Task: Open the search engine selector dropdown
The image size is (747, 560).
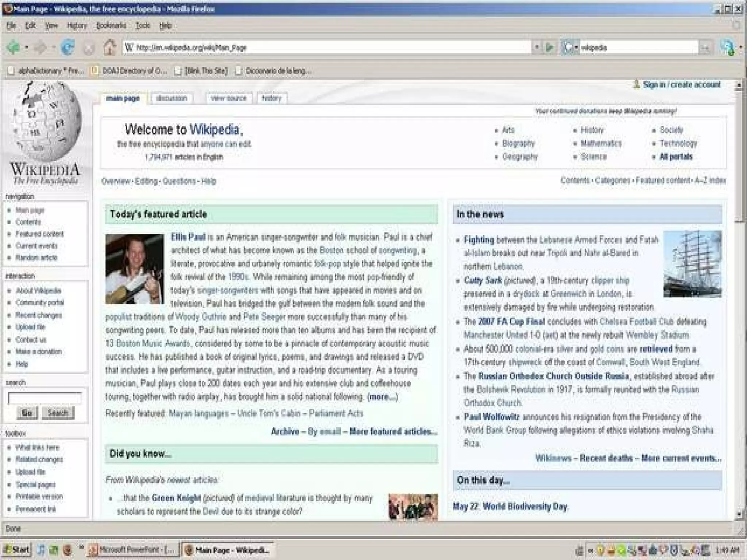Action: coord(570,47)
